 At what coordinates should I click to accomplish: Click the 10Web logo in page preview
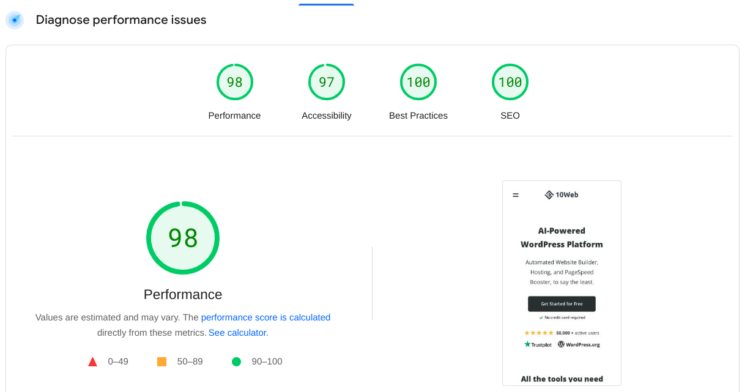[562, 195]
